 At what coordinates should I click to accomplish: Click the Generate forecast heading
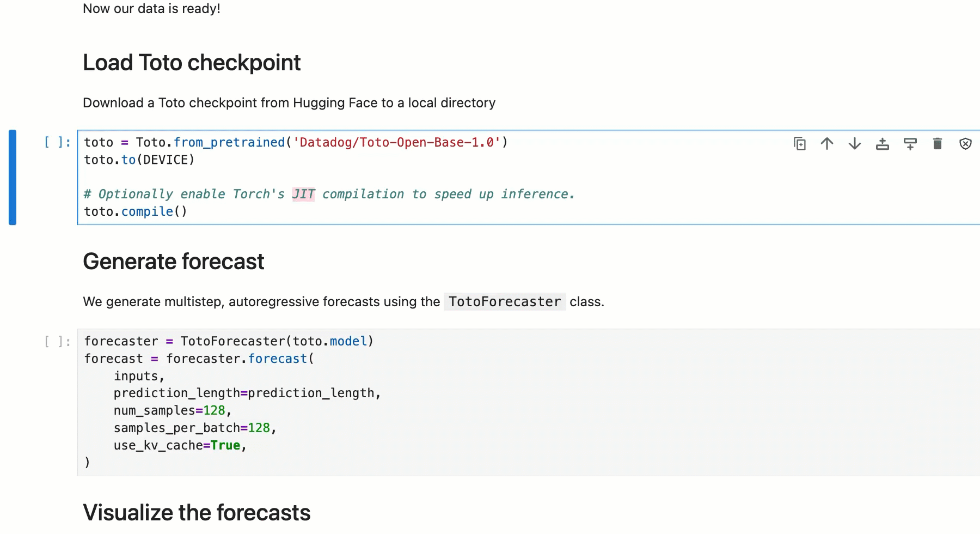pos(173,262)
